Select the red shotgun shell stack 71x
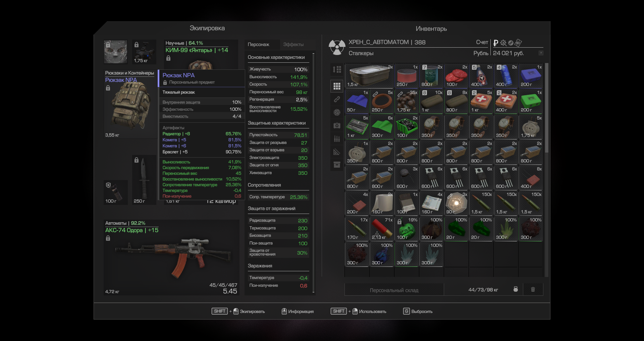 click(x=382, y=229)
